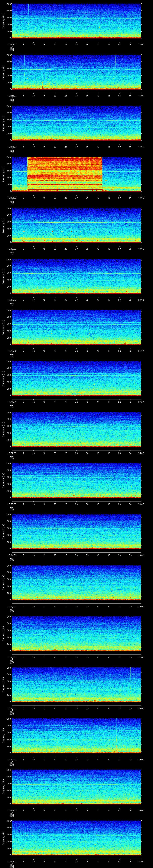
Task: Click the 10:16:00 start time label
Action: (12, 147)
